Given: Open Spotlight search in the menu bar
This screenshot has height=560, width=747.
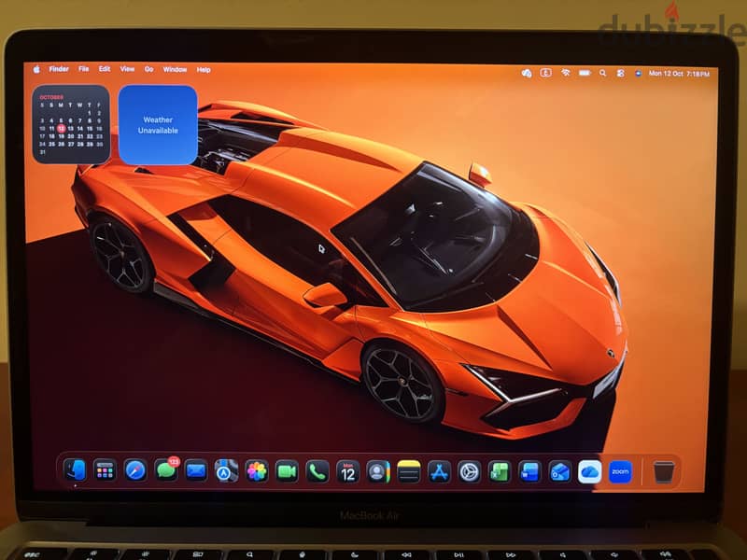Looking at the screenshot, I should [602, 74].
